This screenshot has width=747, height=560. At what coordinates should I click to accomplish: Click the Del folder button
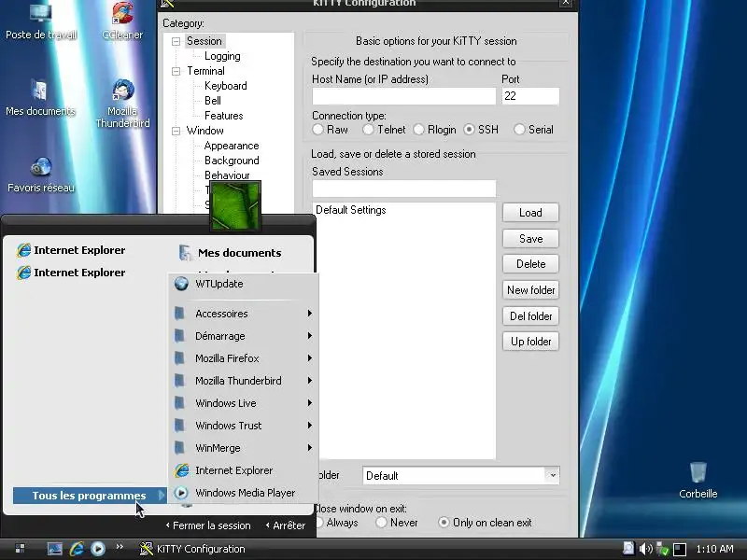click(530, 315)
